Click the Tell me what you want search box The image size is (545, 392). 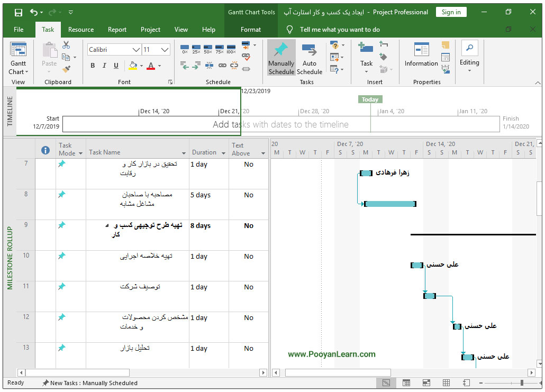pos(340,30)
